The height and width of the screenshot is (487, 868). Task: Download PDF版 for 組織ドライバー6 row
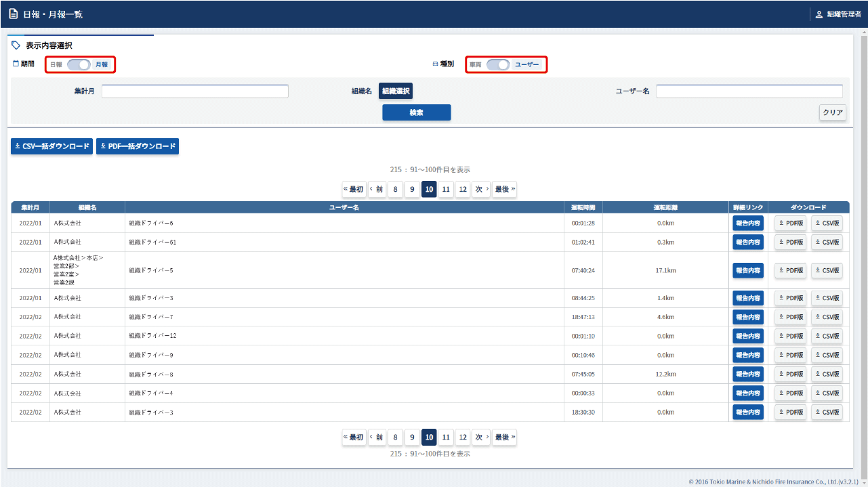pyautogui.click(x=790, y=223)
